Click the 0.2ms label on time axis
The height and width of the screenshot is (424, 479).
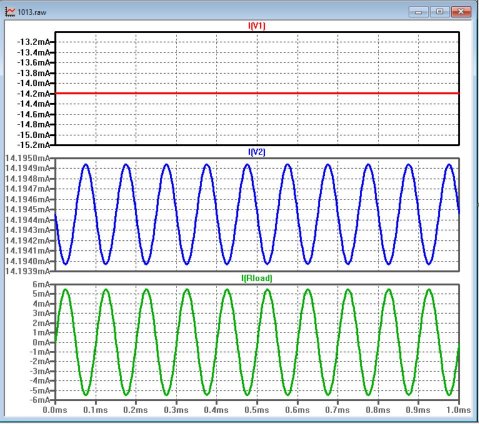[136, 410]
